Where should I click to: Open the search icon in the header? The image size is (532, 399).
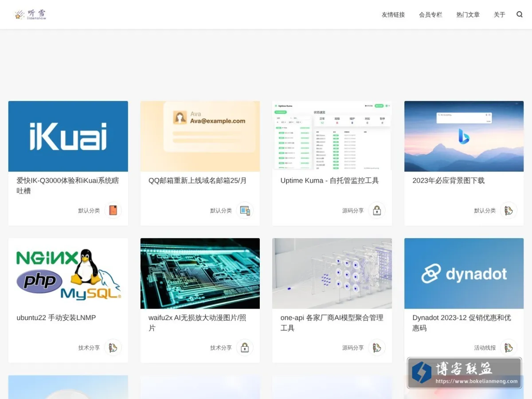coord(520,15)
